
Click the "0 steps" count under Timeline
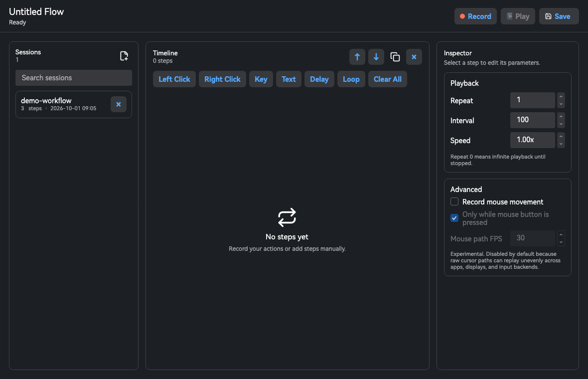tap(163, 61)
